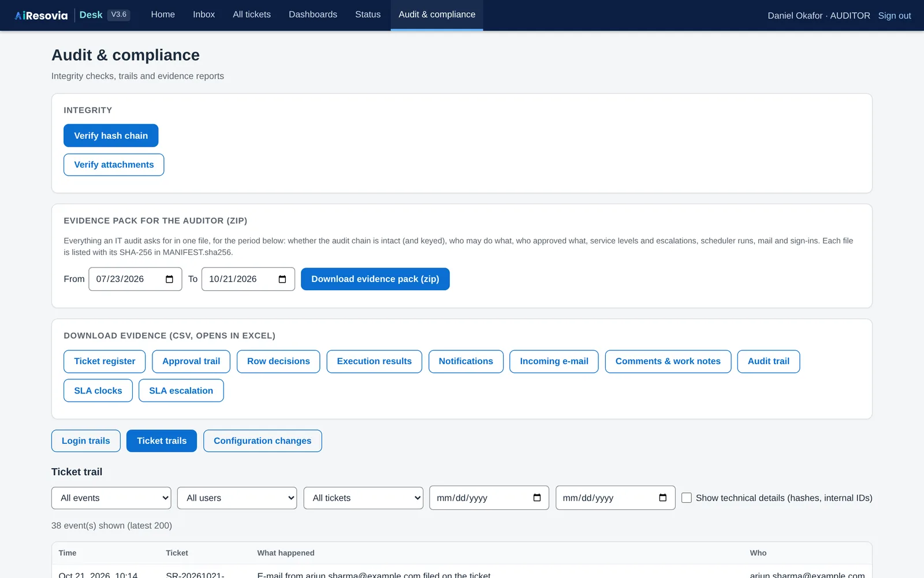924x578 pixels.
Task: Click the Ticket column header
Action: click(x=177, y=553)
